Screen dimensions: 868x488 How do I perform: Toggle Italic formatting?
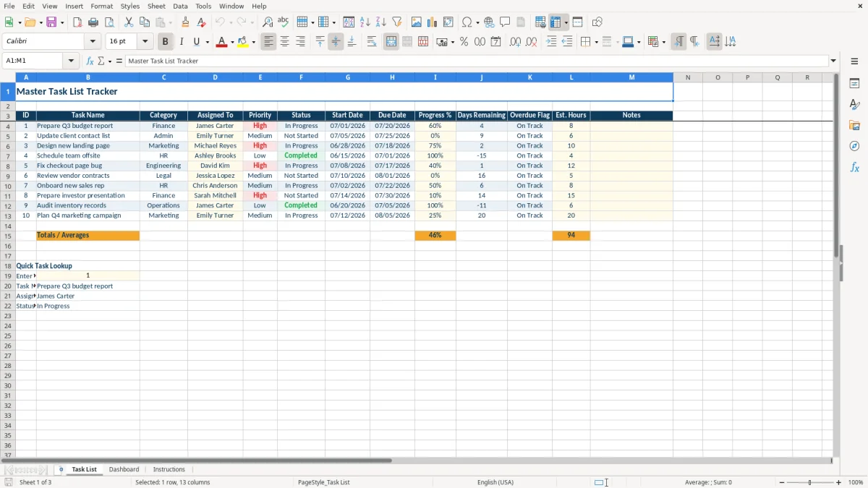click(181, 42)
